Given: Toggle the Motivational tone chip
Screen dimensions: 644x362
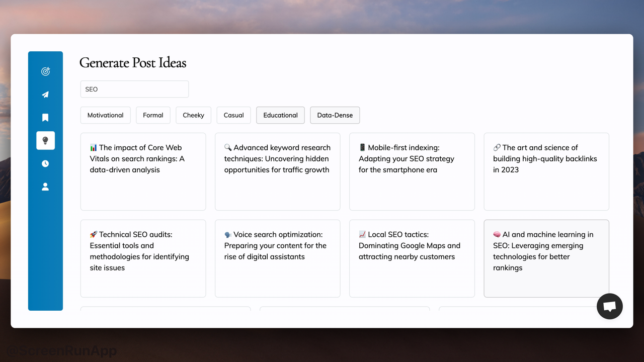Looking at the screenshot, I should [106, 115].
